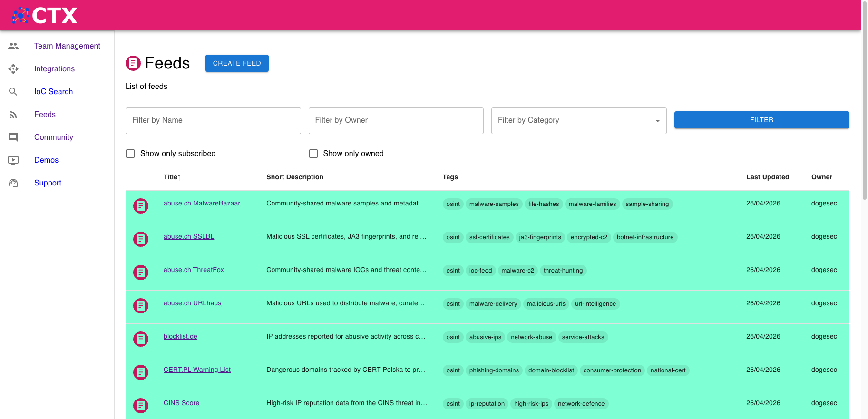This screenshot has height=419, width=868.
Task: Open CINS Score feed link
Action: (x=181, y=403)
